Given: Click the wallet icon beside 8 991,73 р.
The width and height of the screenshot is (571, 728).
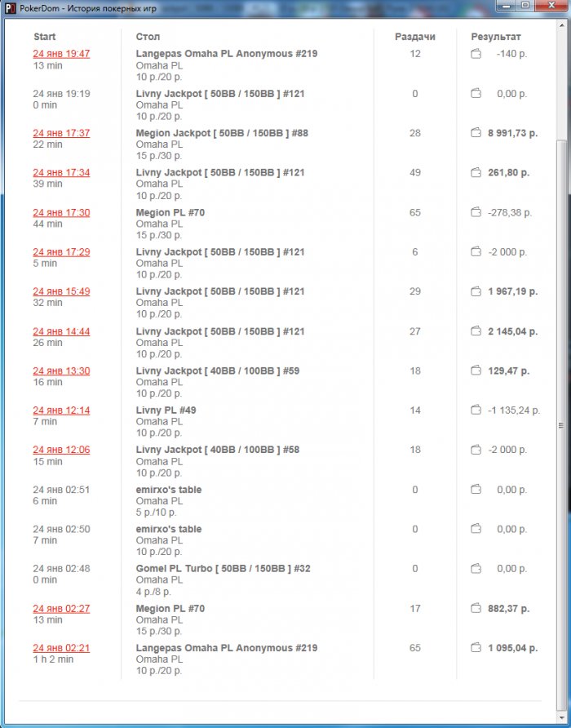Looking at the screenshot, I should 476,133.
